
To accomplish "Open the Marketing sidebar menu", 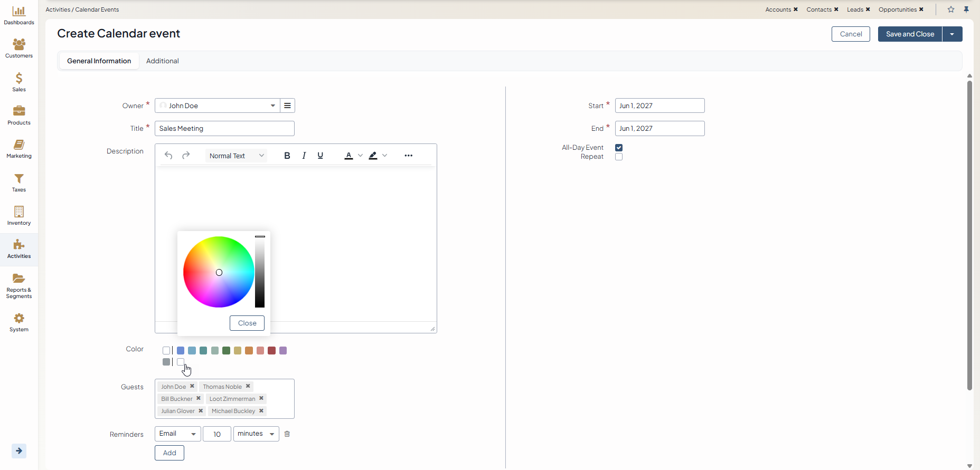I will click(x=19, y=149).
